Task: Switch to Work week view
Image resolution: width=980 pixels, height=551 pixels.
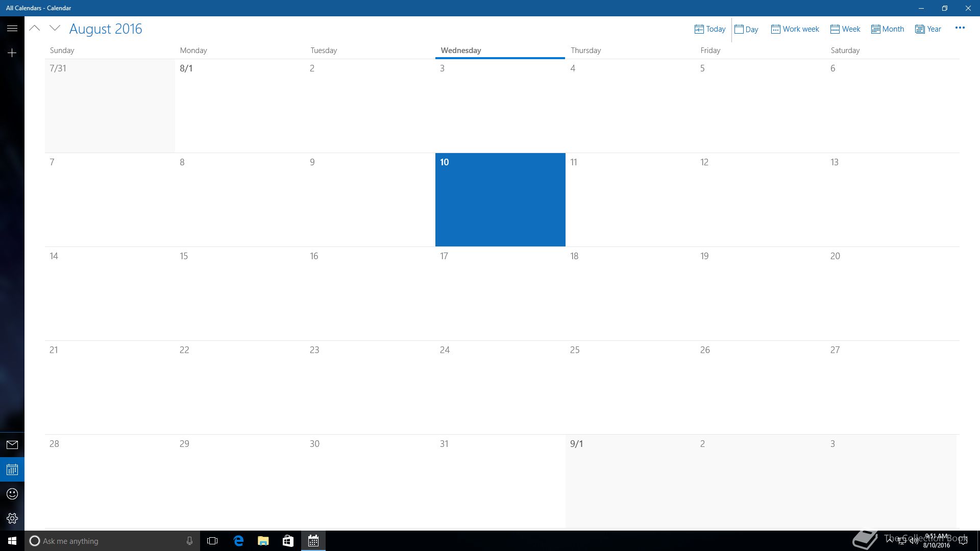Action: (x=795, y=29)
